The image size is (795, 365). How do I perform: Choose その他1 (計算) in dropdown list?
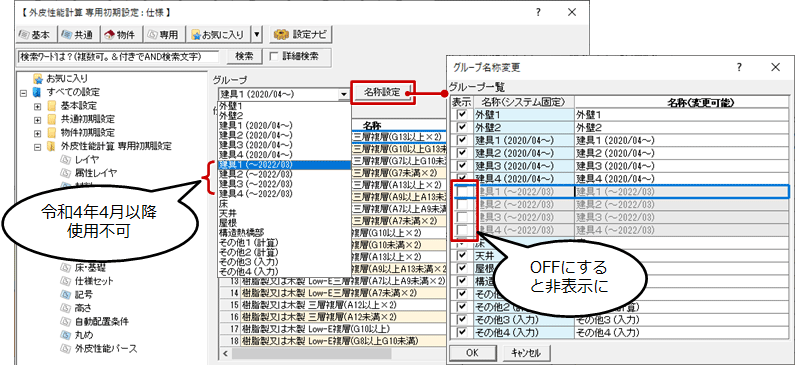tap(284, 242)
